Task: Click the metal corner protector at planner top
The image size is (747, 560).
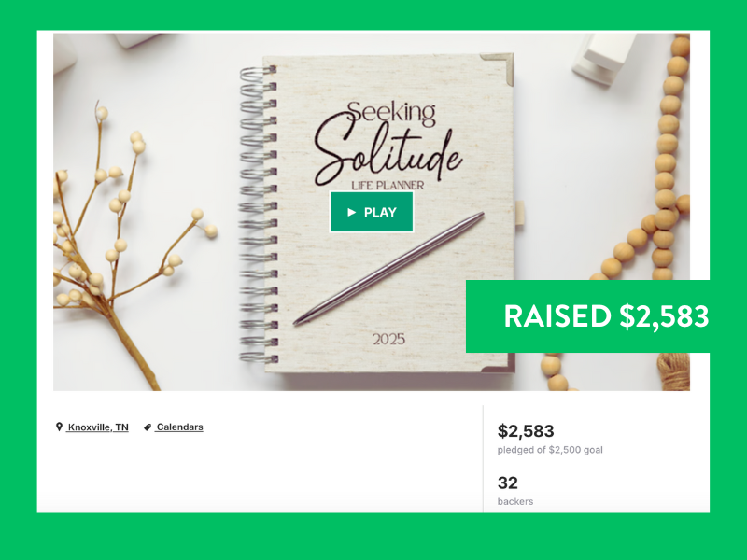Action: [x=497, y=67]
